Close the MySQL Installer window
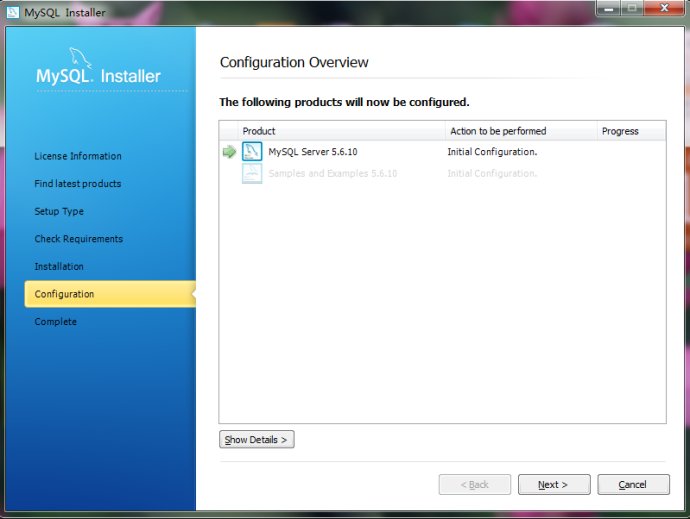 [x=664, y=8]
